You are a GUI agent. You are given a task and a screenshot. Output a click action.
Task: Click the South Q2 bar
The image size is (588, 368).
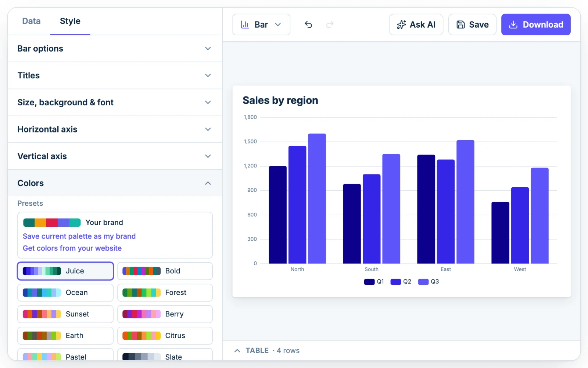(372, 219)
